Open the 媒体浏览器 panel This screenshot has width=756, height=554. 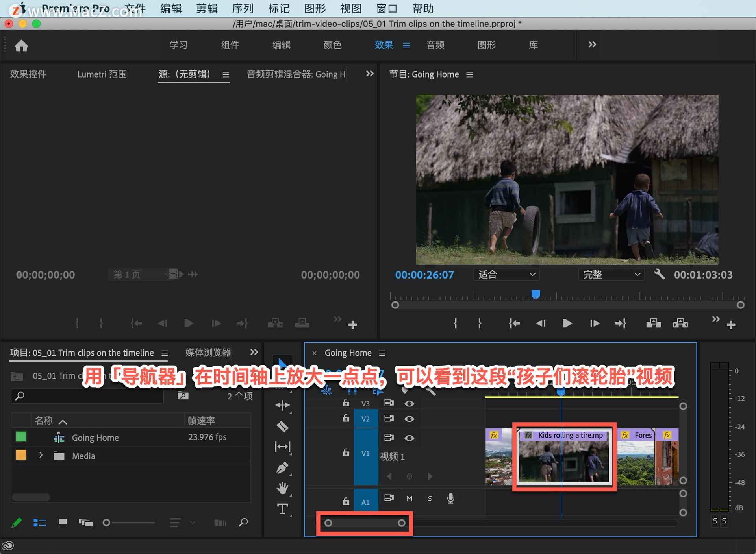208,353
